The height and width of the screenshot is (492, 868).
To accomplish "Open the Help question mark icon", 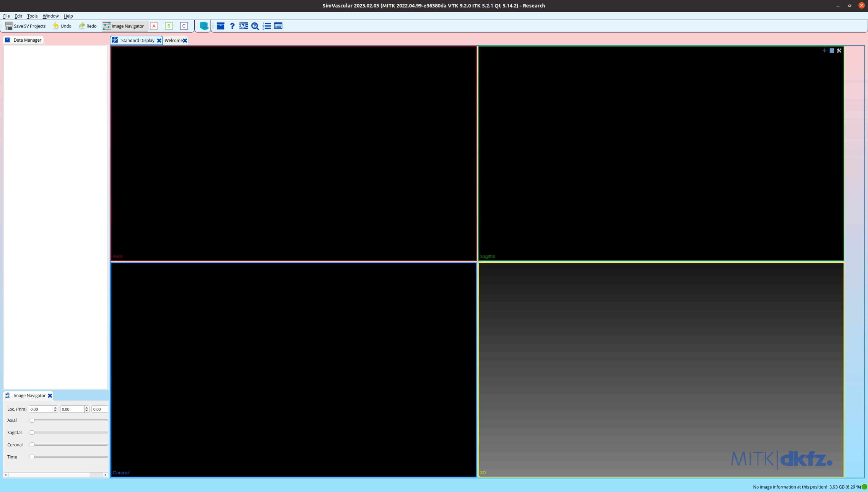I will 232,26.
